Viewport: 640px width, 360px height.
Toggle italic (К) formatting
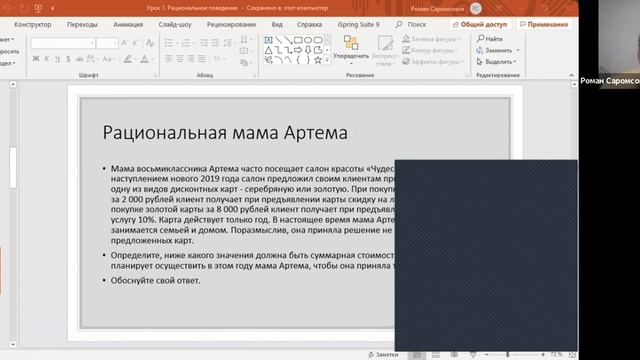pyautogui.click(x=47, y=59)
